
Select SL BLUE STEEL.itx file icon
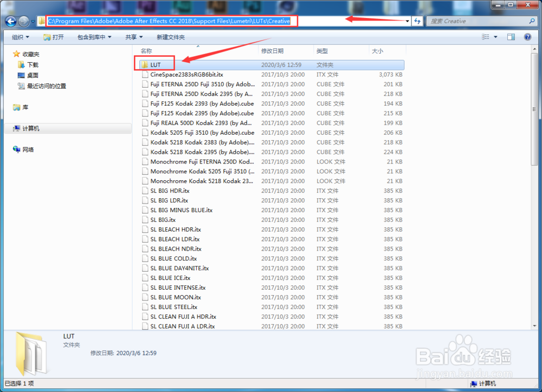click(x=145, y=306)
